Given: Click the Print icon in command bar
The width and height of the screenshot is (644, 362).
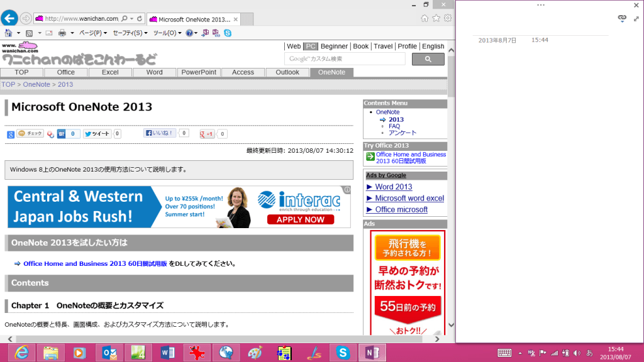Looking at the screenshot, I should click(x=62, y=33).
